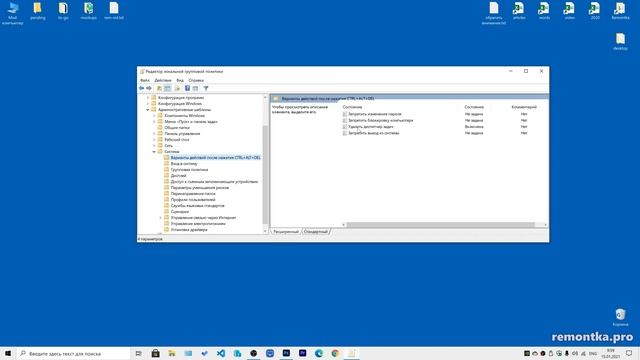Viewport: 640px width, 360px height.
Task: Select the Запретить изменение пароля policy
Action: click(x=375, y=114)
